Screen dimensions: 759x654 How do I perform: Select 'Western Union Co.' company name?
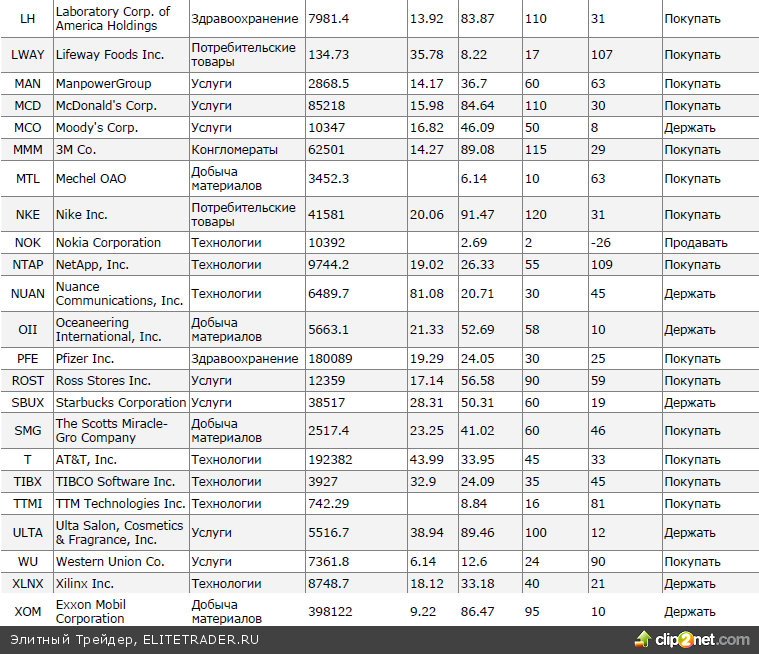[x=110, y=562]
